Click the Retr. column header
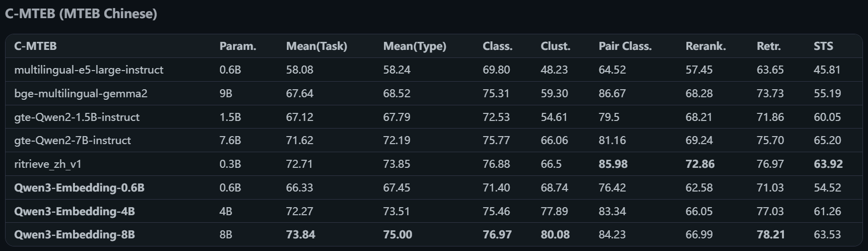The height and width of the screenshot is (251, 868). point(768,46)
